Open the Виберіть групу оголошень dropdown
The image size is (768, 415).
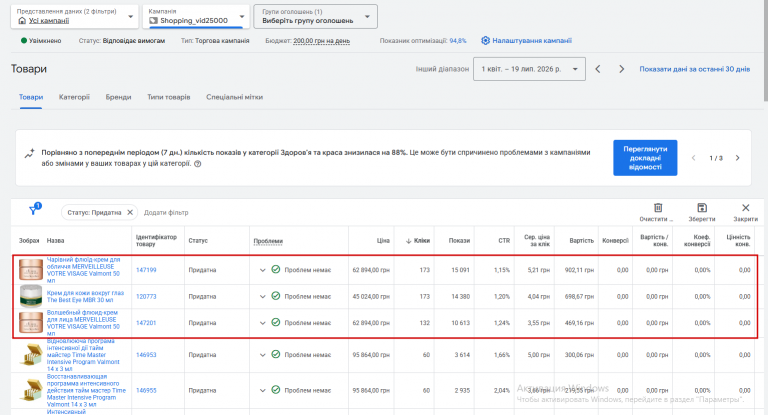[315, 16]
